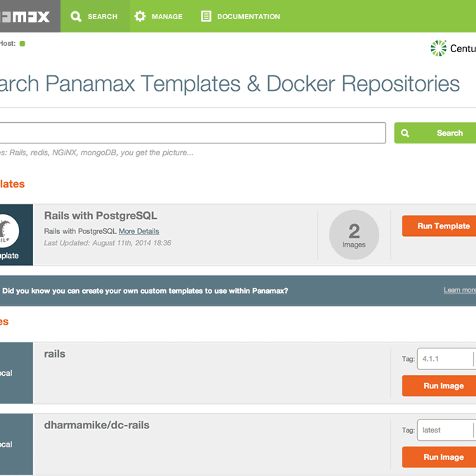
Task: Click the gear icon beside MANAGE
Action: (140, 16)
